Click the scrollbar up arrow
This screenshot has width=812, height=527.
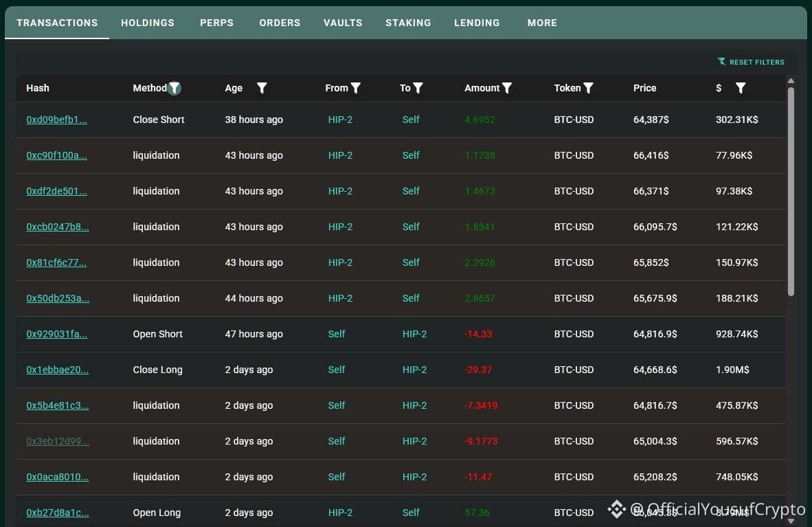click(x=791, y=81)
